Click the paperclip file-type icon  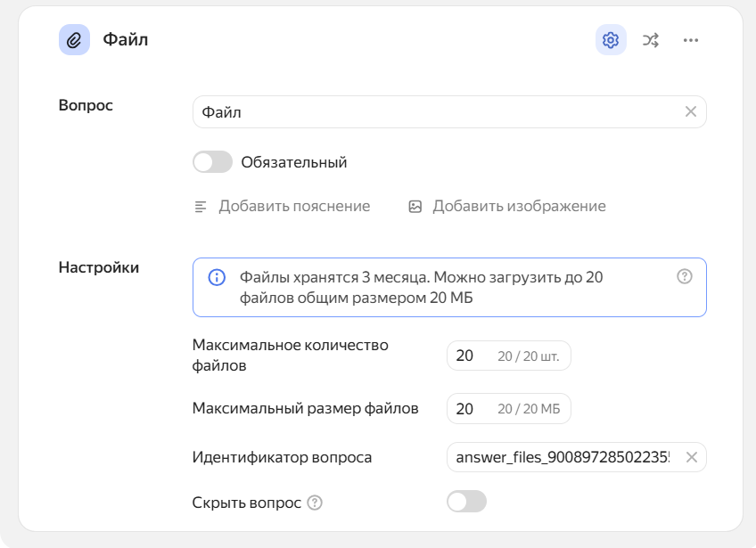point(74,40)
